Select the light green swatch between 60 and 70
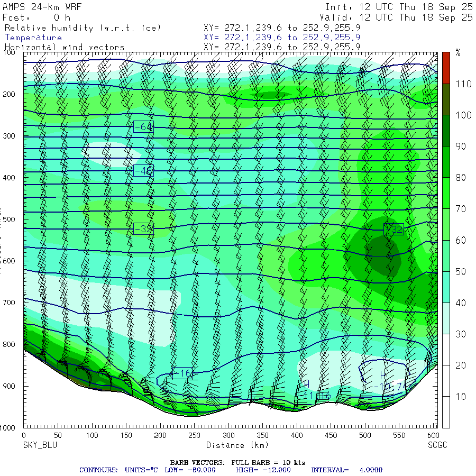Image resolution: width=476 pixels, height=476 pixels. (x=446, y=224)
